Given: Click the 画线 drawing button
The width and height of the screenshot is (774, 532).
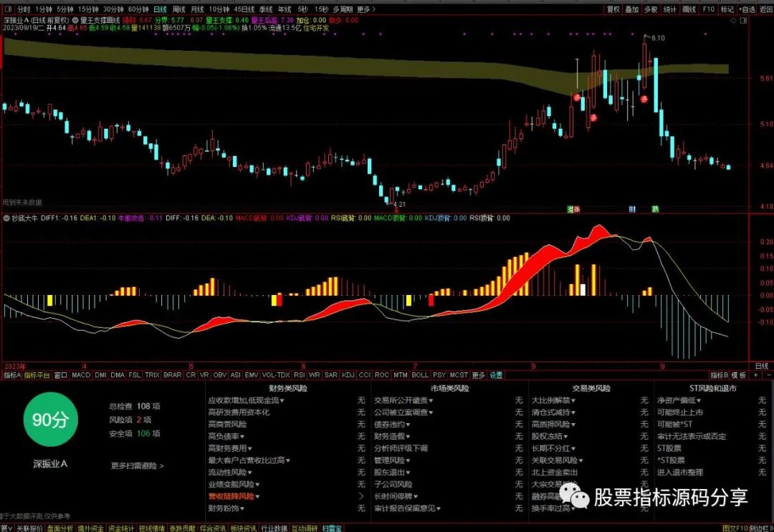Looking at the screenshot, I should point(689,9).
